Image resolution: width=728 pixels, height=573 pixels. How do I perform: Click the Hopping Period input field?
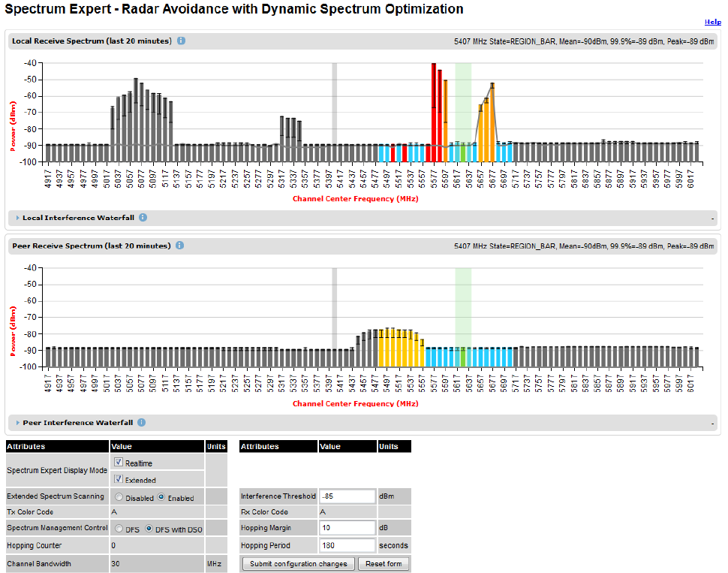(347, 545)
